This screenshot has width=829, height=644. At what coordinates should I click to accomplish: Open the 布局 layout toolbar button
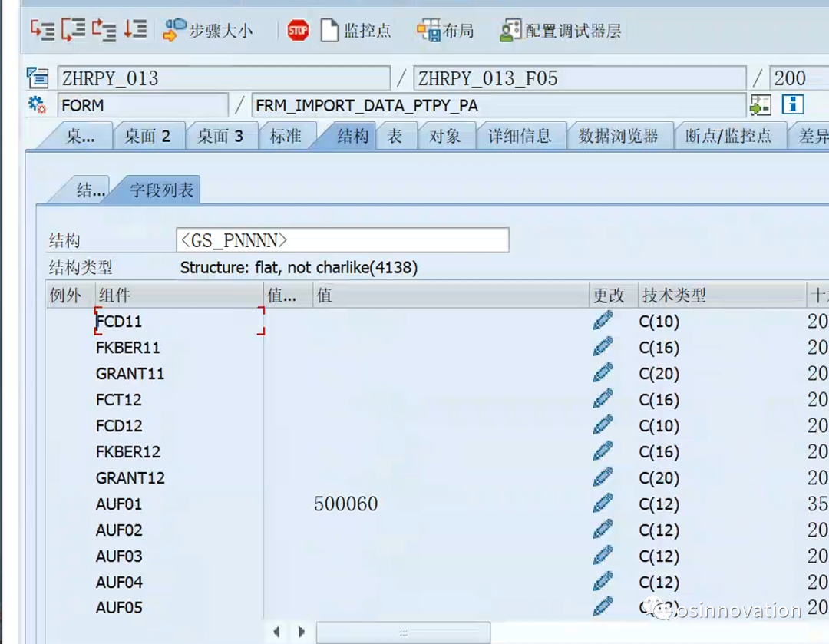coord(445,31)
